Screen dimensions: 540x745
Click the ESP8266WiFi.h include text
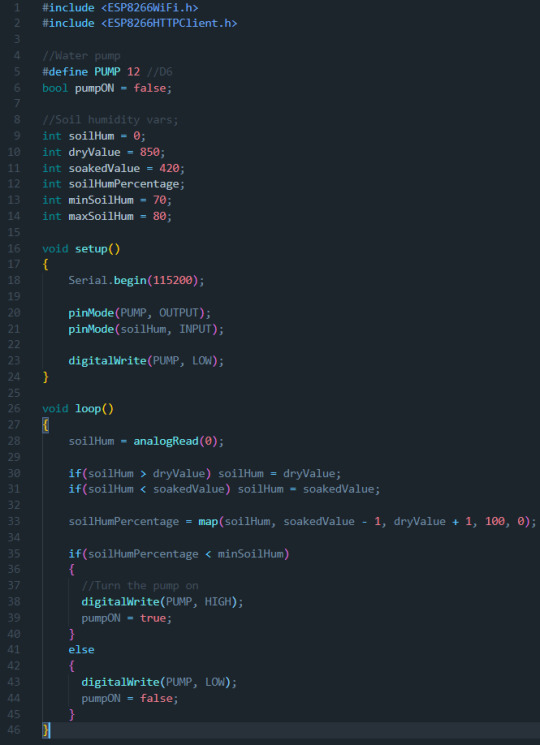tap(150, 8)
